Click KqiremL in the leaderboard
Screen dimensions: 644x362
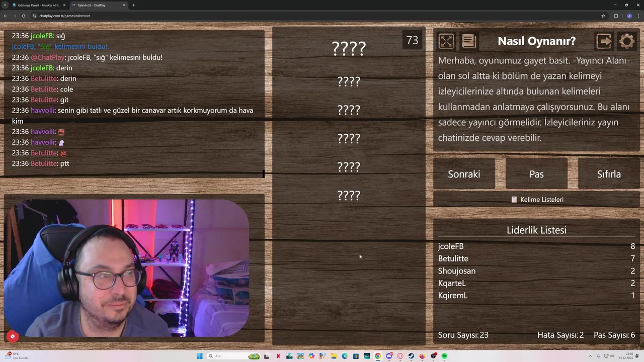pos(453,296)
